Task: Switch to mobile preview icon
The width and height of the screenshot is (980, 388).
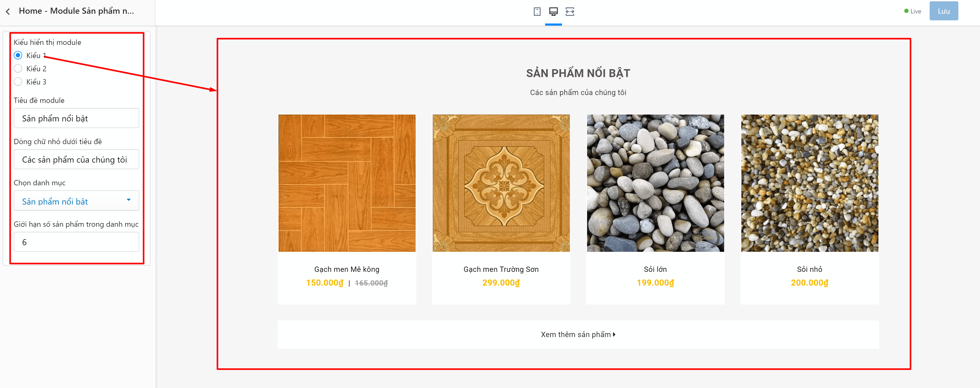Action: (x=537, y=11)
